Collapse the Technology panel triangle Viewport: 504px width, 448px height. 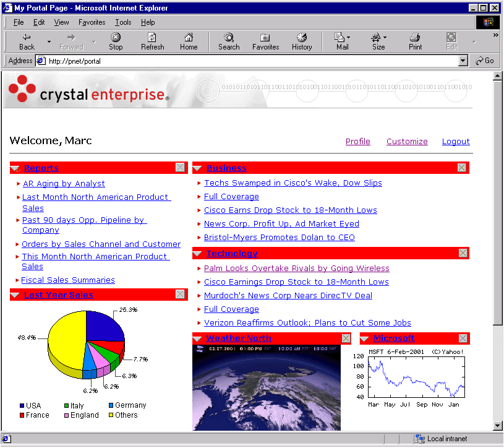click(197, 254)
